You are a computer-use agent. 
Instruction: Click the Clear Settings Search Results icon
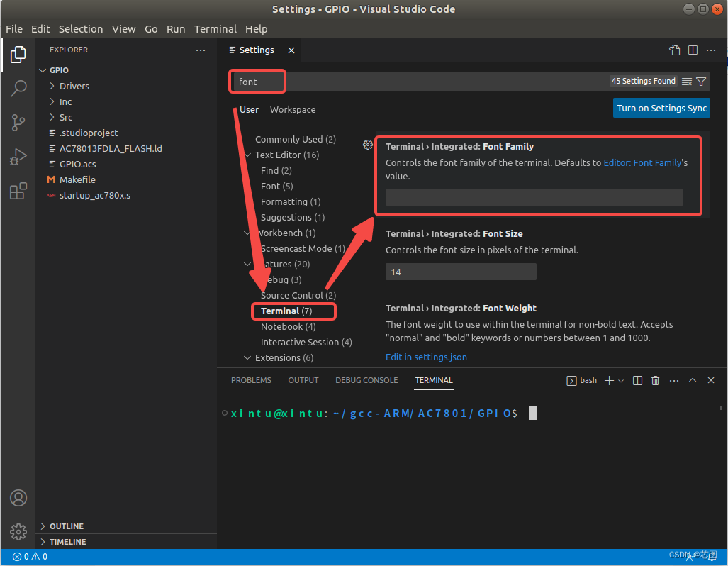click(686, 80)
